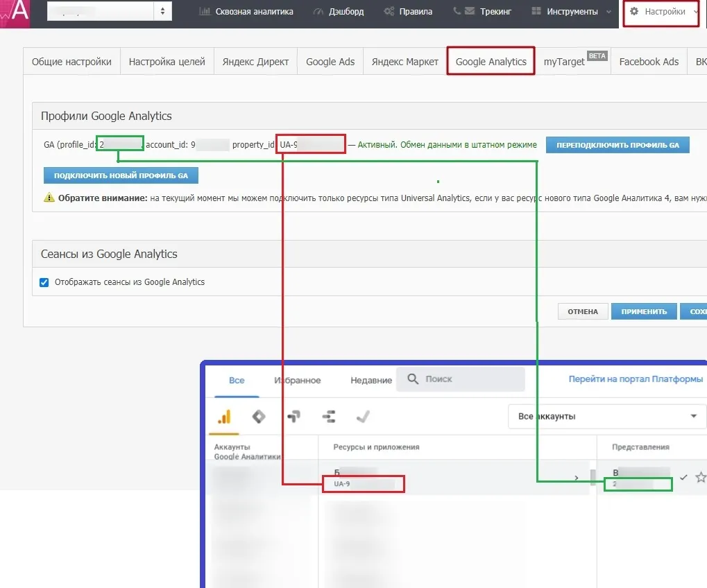Select the UA-9 property row
Image resolution: width=707 pixels, height=588 pixels.
[454, 478]
